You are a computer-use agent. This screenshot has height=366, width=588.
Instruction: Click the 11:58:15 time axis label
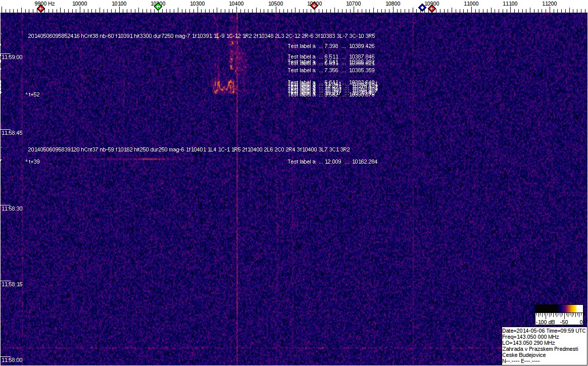click(x=12, y=284)
